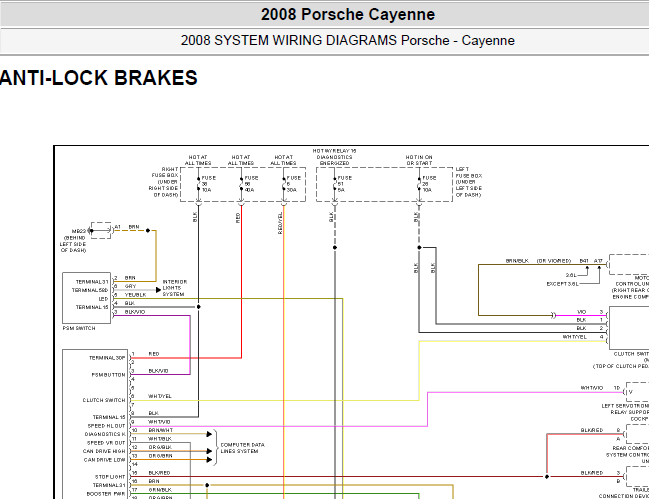Click the "WHT/VIO 10" label near servotronic relay
Screen dimensions: 649x499
click(600, 388)
